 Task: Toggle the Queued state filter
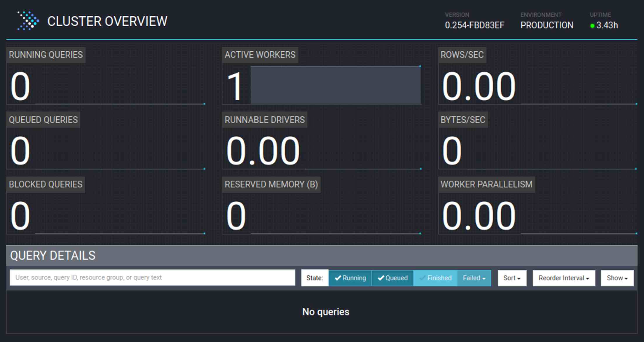click(392, 278)
